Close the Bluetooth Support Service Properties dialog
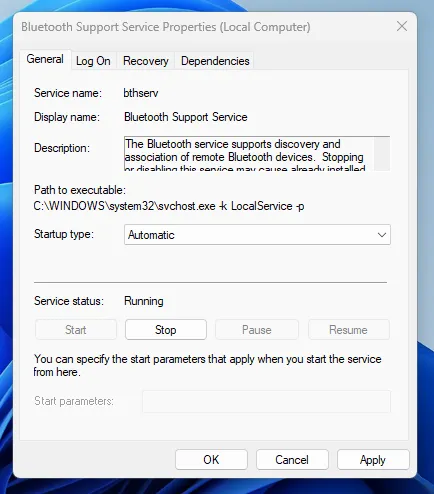The height and width of the screenshot is (494, 434). [x=402, y=26]
